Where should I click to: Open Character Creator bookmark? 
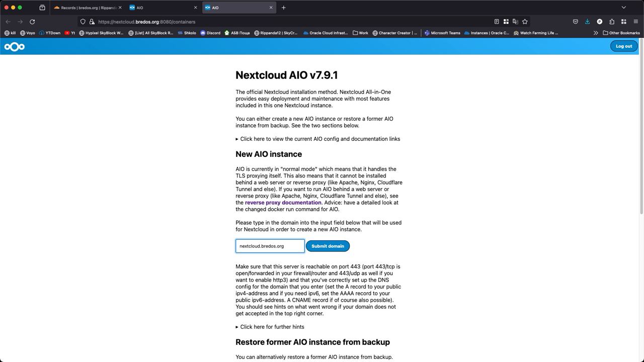coord(395,33)
